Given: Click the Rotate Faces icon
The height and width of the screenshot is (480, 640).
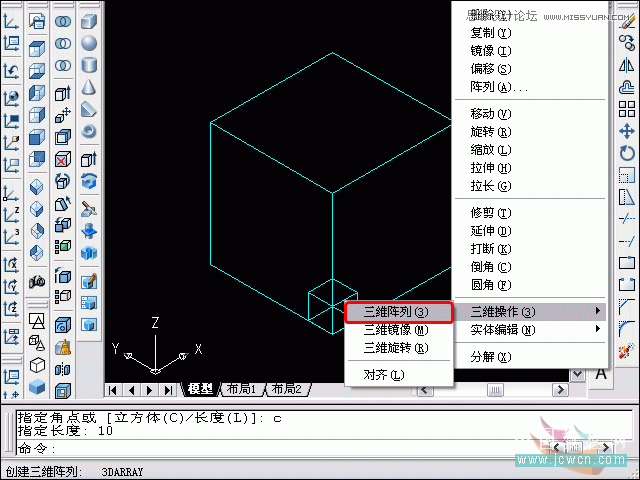Looking at the screenshot, I should click(62, 181).
